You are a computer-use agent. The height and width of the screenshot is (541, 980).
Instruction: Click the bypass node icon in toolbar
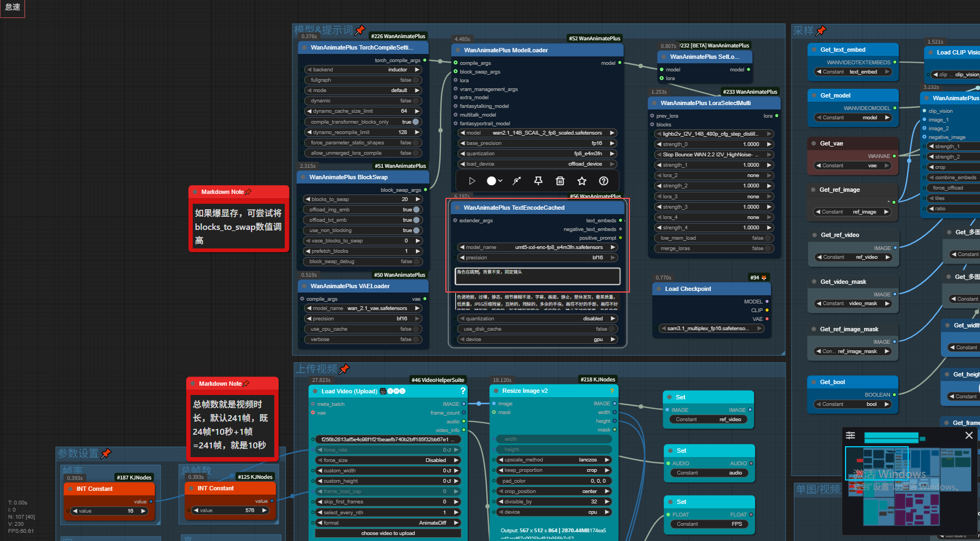point(517,181)
